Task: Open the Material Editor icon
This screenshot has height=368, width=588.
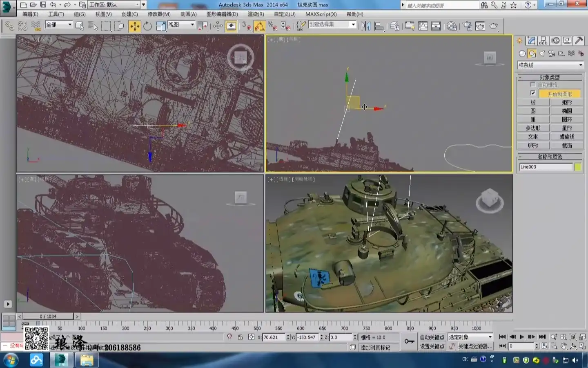Action: point(451,26)
